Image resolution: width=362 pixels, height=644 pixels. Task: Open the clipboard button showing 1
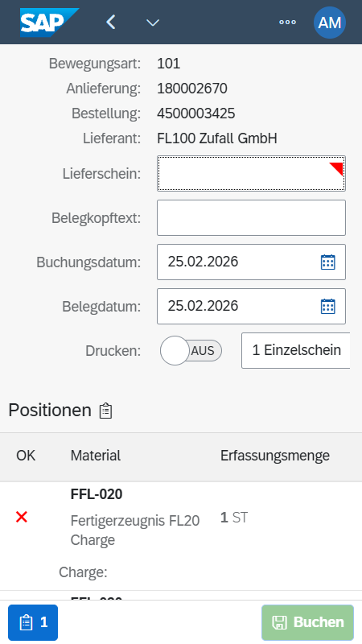click(x=33, y=622)
